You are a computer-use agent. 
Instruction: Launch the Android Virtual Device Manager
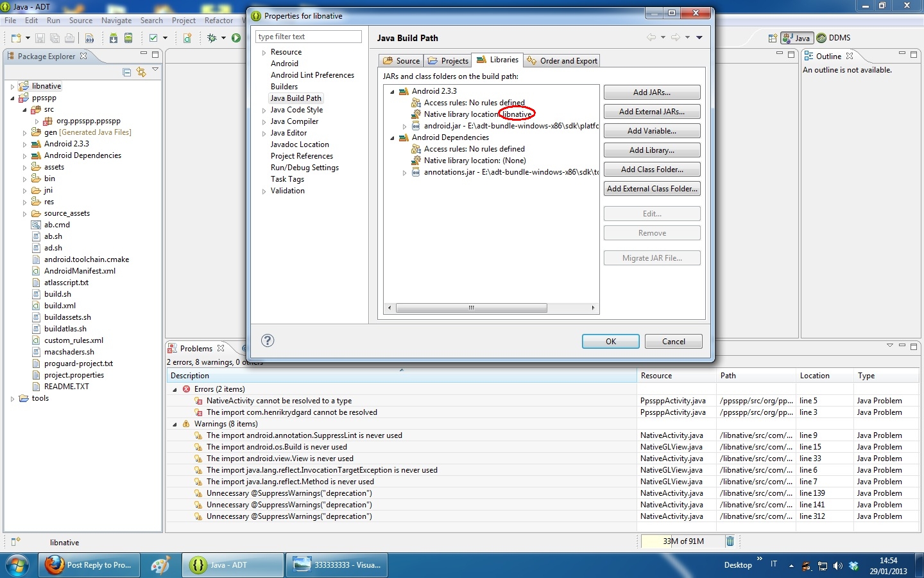coord(128,38)
